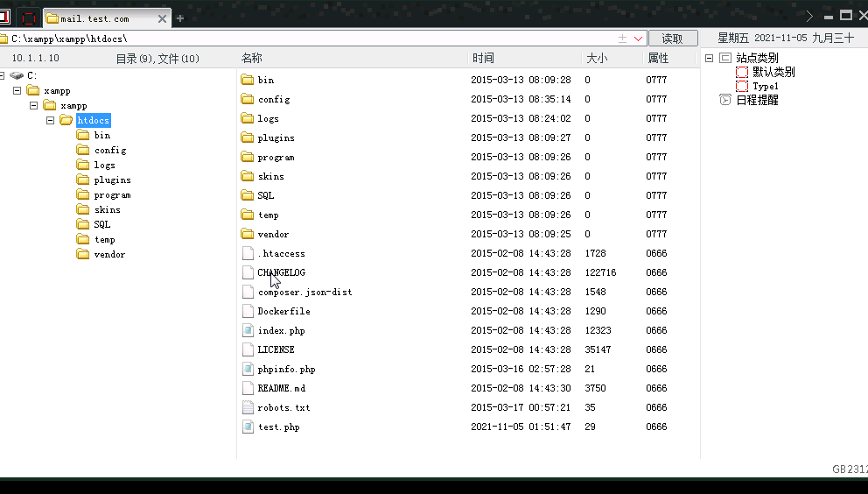Click the plus-minus icon in path bar
Viewport: 868px width, 494px height.
[x=622, y=39]
